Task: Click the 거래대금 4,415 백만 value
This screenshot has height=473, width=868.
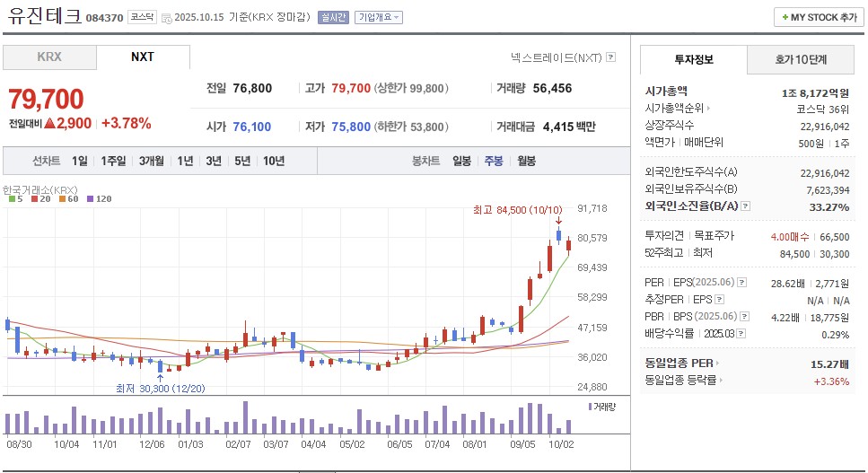Action: (569, 127)
